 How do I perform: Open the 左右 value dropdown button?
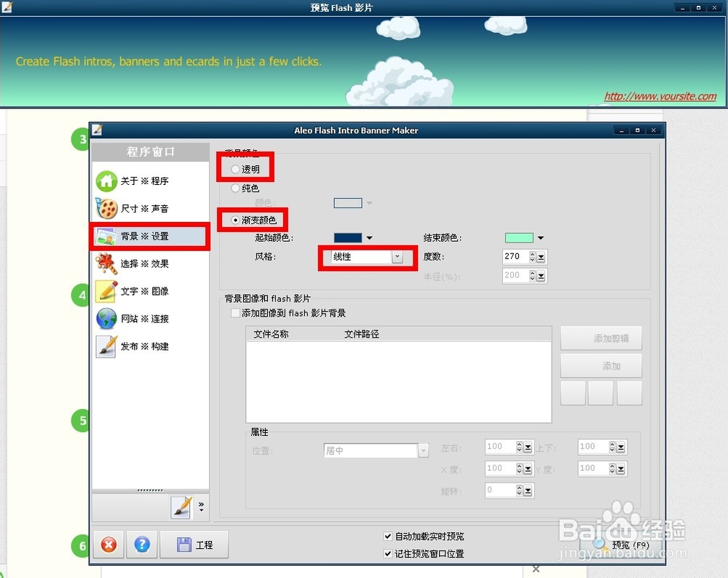tap(528, 448)
